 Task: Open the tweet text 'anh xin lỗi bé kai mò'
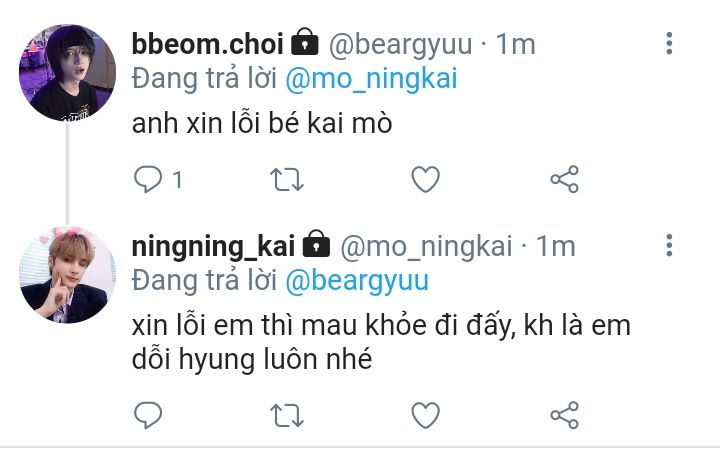[262, 123]
